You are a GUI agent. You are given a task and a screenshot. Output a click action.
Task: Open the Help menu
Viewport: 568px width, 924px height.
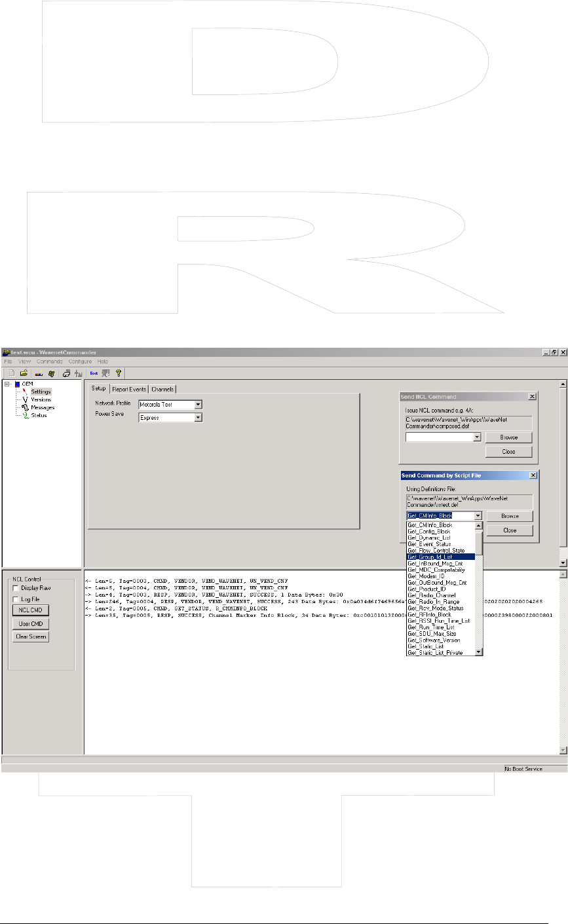click(x=103, y=361)
